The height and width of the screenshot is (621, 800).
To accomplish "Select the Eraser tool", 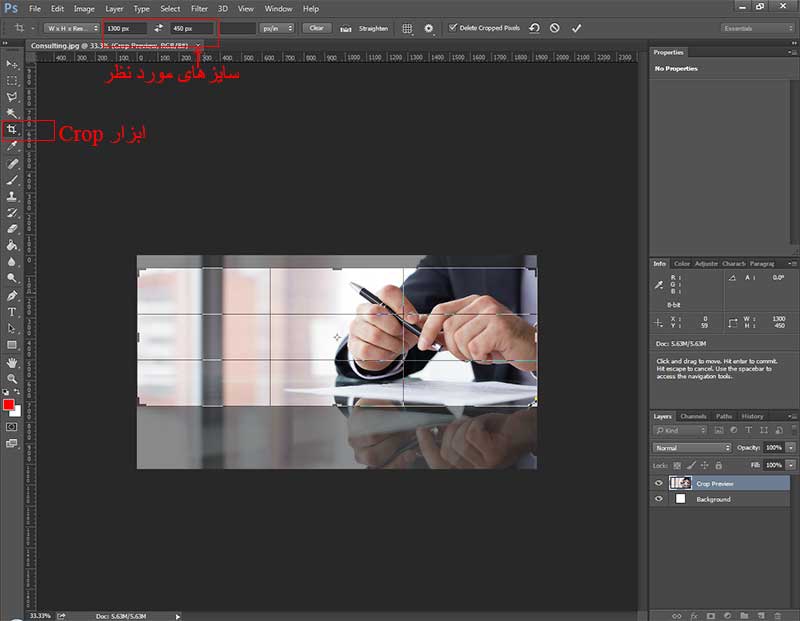I will [x=12, y=229].
